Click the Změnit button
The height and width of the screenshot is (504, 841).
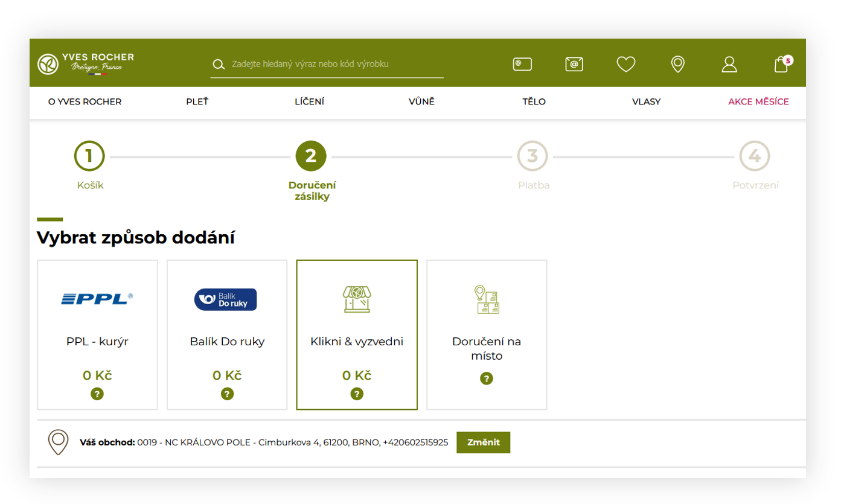click(483, 442)
